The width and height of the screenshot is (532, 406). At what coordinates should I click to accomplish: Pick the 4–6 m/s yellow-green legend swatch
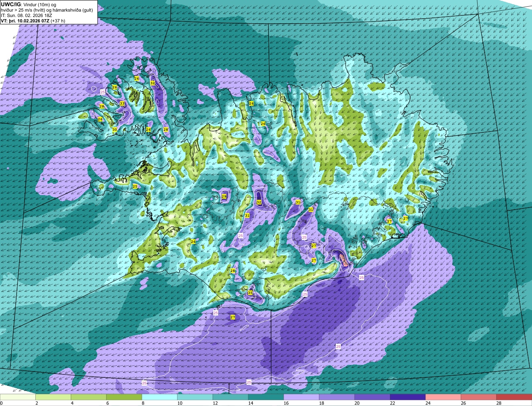89,397
